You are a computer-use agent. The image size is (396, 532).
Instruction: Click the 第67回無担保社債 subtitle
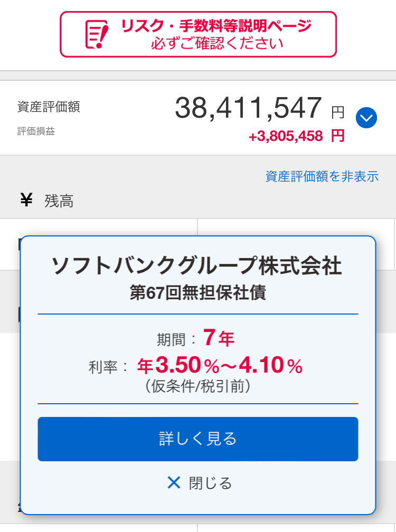[x=197, y=292]
